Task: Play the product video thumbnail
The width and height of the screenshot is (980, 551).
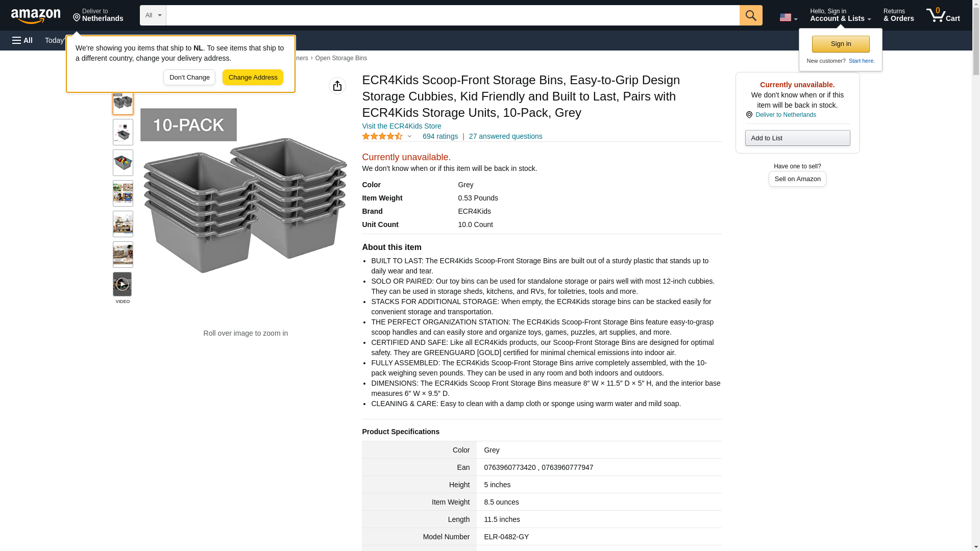Action: (122, 284)
